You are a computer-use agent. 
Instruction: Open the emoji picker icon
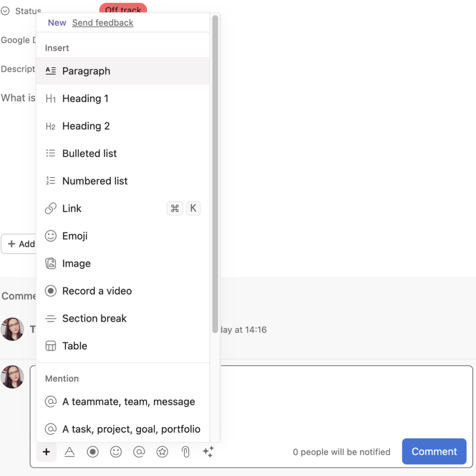pyautogui.click(x=116, y=451)
